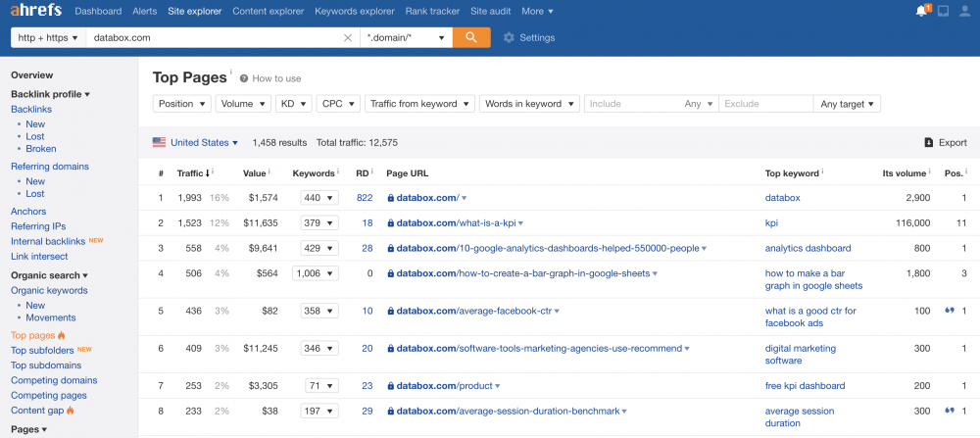980x438 pixels.
Task: Open the More menu in navigation
Action: [537, 12]
